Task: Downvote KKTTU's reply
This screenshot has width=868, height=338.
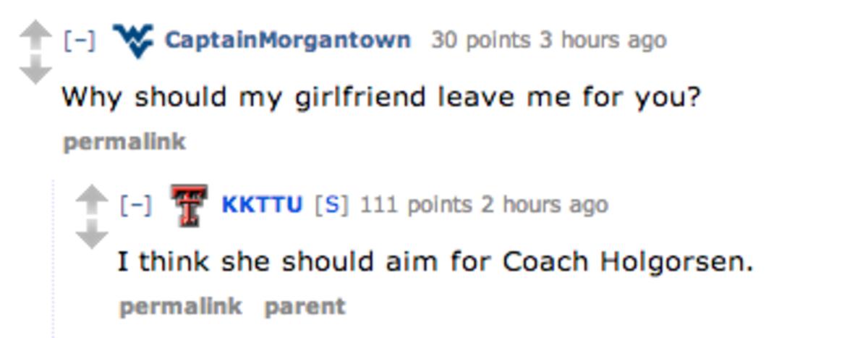Action: click(x=91, y=235)
